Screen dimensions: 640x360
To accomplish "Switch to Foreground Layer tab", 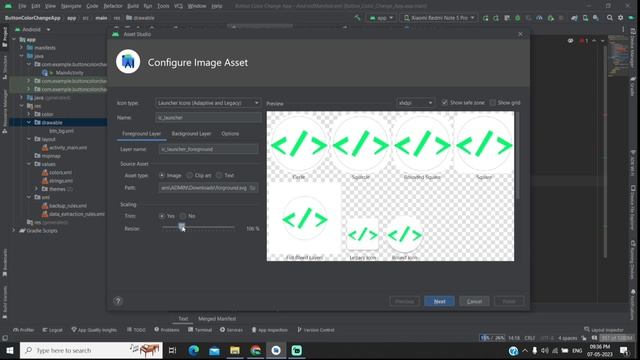I will [x=141, y=134].
